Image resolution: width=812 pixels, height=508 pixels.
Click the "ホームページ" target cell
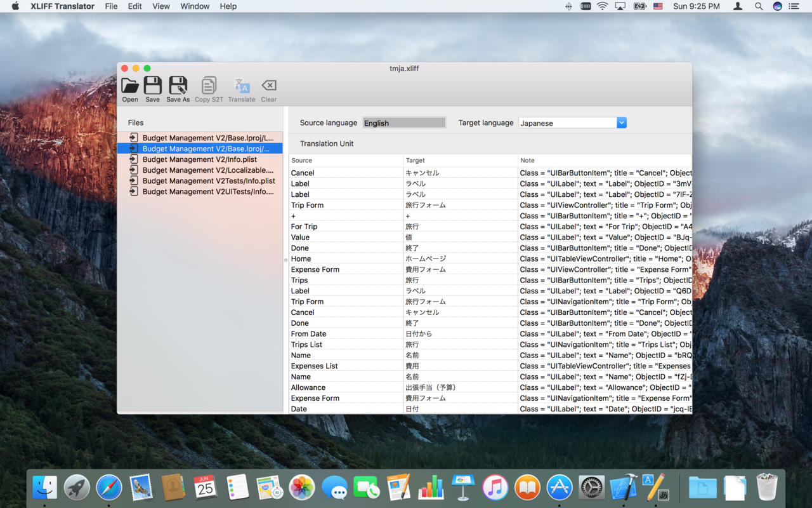[x=461, y=259]
